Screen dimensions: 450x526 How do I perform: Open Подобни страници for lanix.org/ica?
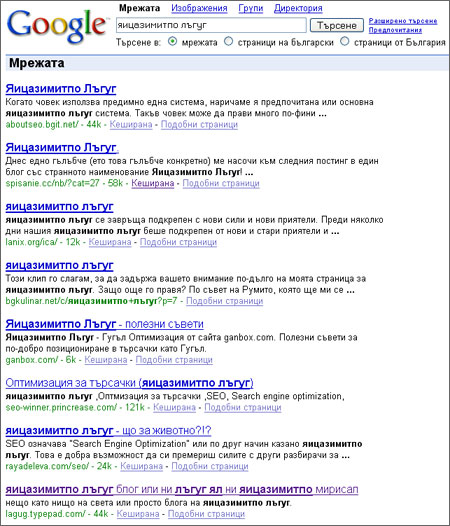[178, 242]
